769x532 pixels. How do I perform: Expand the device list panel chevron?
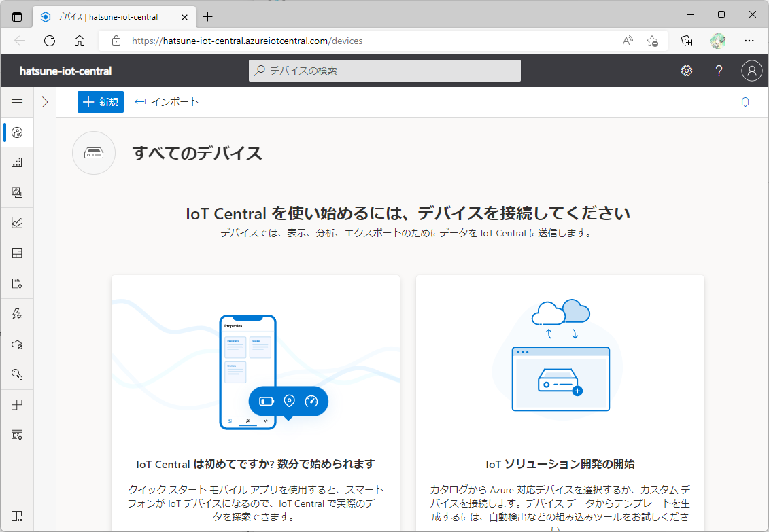click(45, 102)
